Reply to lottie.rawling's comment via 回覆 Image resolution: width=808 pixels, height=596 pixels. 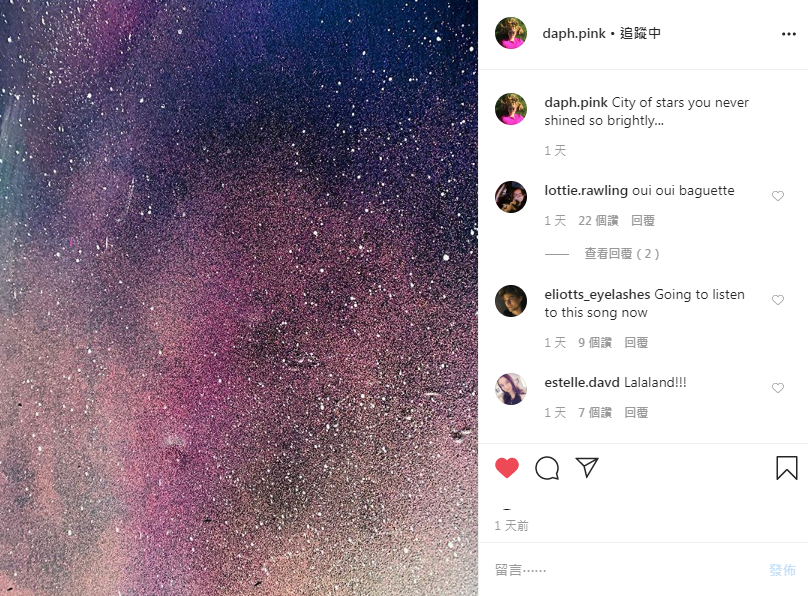tap(643, 220)
